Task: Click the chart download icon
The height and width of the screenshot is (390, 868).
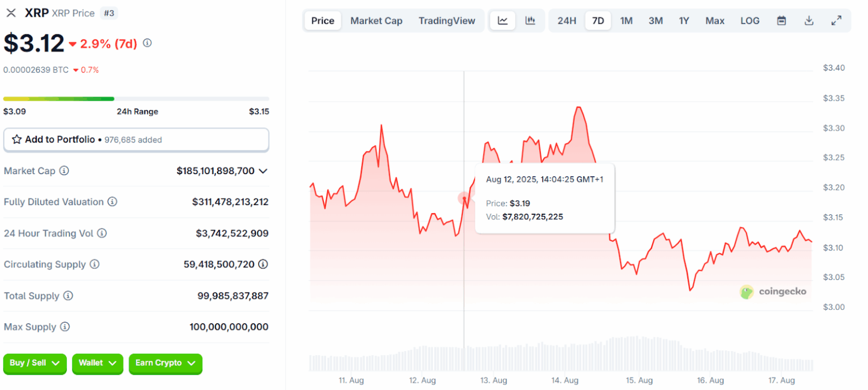Action: (809, 20)
